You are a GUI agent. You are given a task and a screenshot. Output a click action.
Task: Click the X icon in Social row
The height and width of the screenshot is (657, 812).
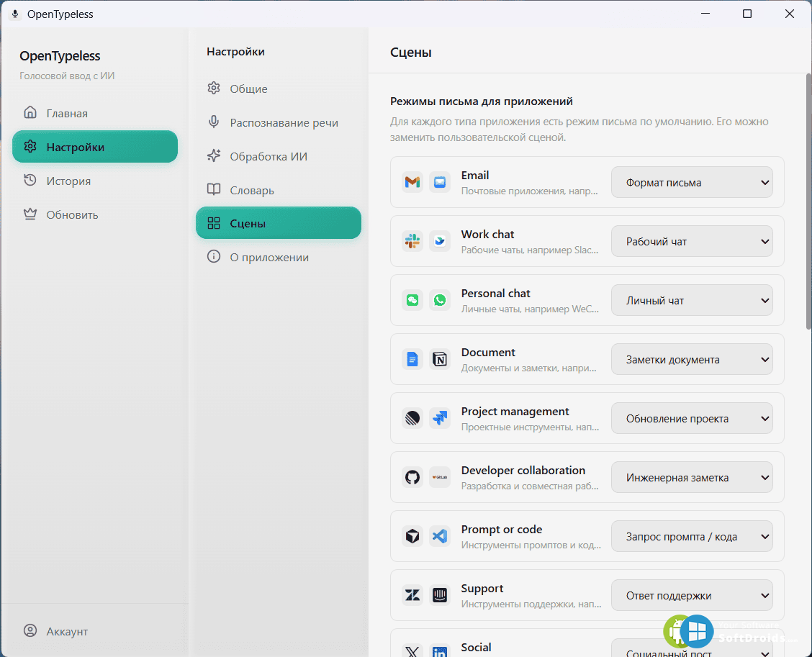(x=412, y=651)
